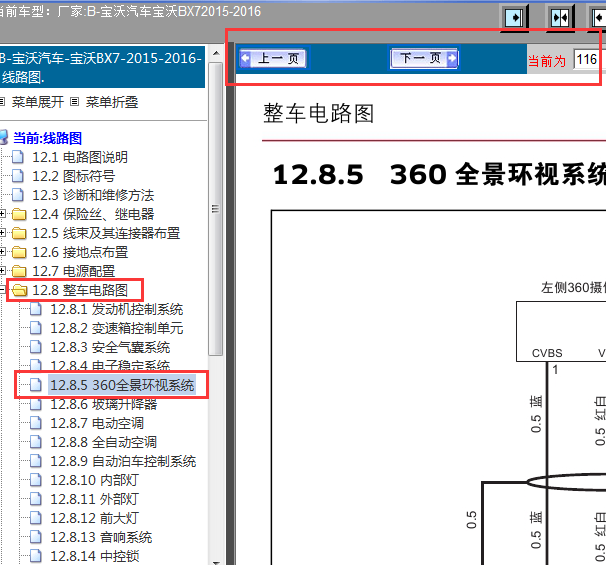
Task: Open 12.8.10 内部灯 diagram
Action: (94, 480)
